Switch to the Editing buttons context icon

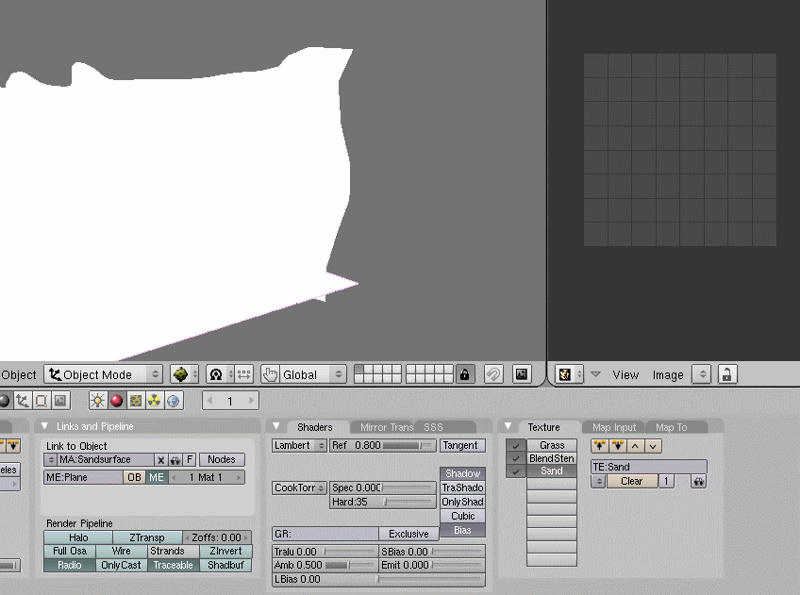point(41,401)
